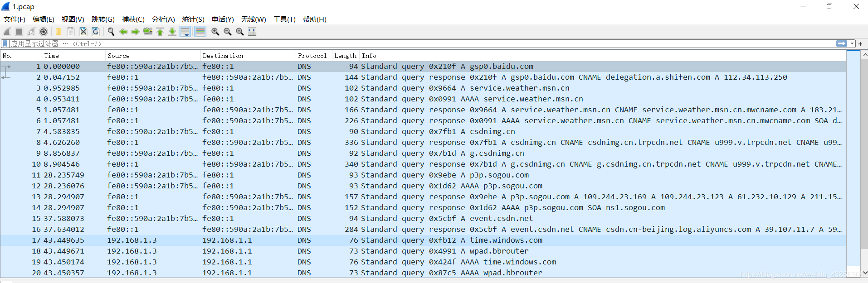Zoom in on packet text
This screenshot has width=868, height=283.
point(215,32)
